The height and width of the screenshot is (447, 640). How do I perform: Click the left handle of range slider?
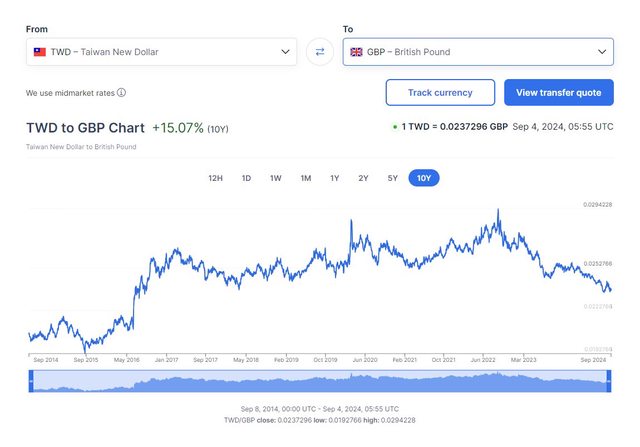(x=31, y=381)
